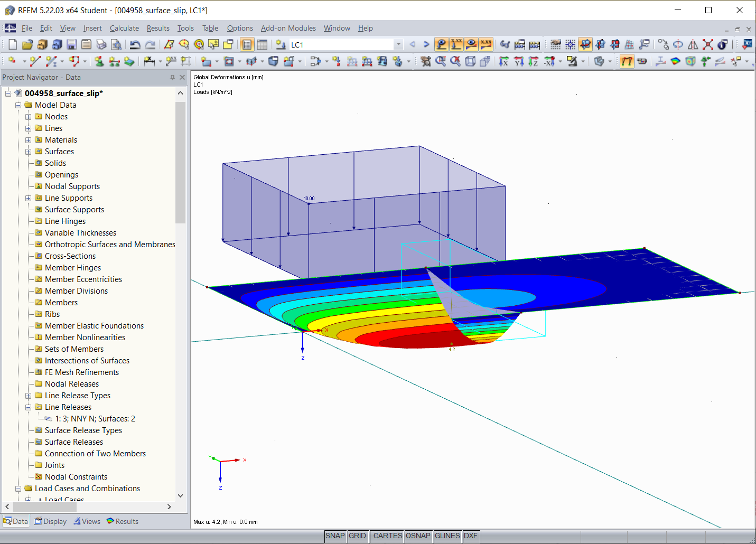Expand the Nodes tree folder
756x544 pixels.
[x=29, y=117]
